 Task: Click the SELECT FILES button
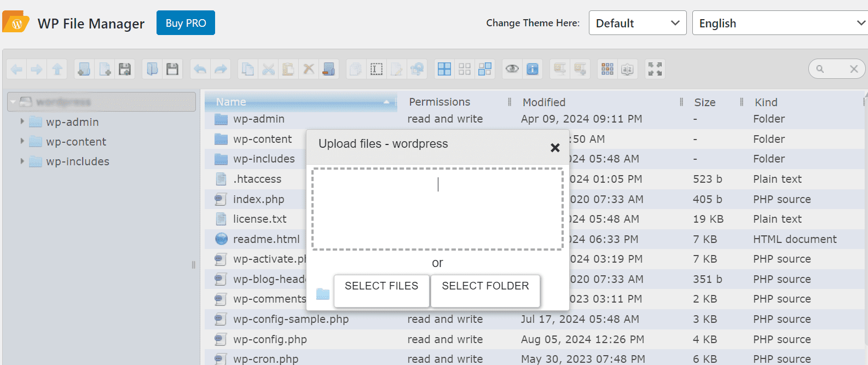point(381,291)
